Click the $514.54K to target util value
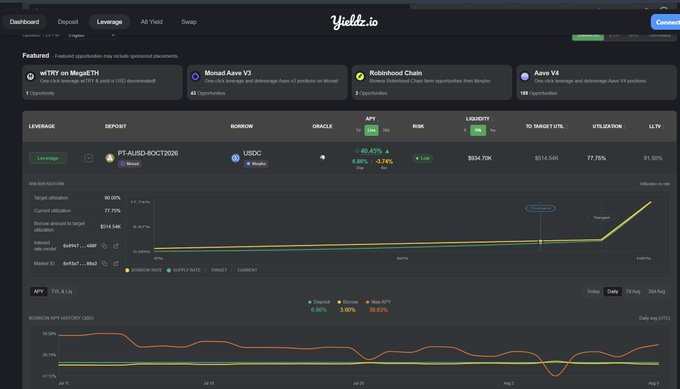 coord(546,158)
